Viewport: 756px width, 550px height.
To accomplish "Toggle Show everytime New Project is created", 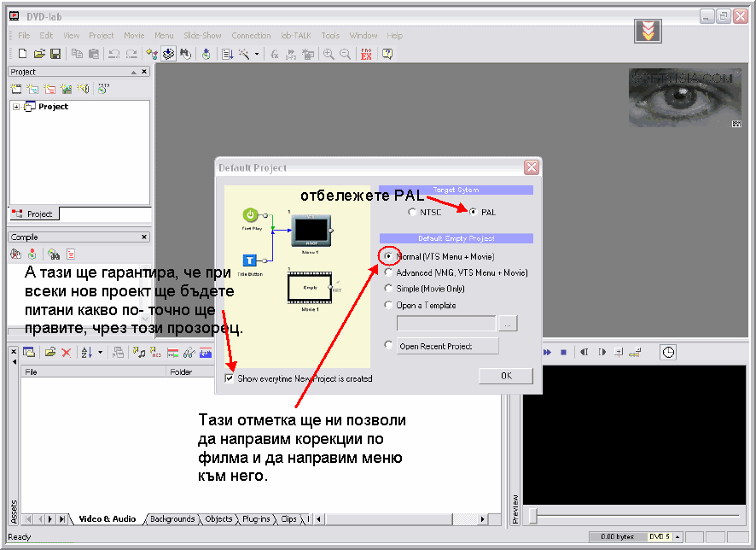I will (229, 378).
